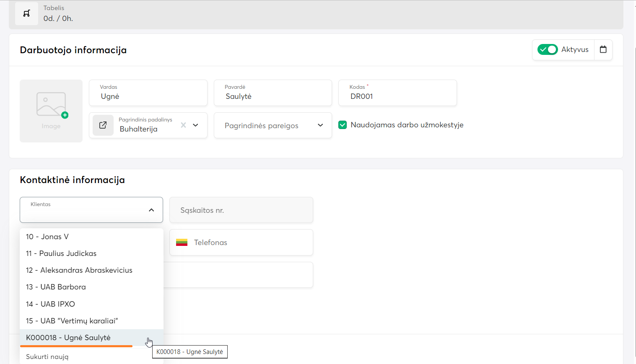Click the Lithuanian flag country selector

pyautogui.click(x=182, y=243)
